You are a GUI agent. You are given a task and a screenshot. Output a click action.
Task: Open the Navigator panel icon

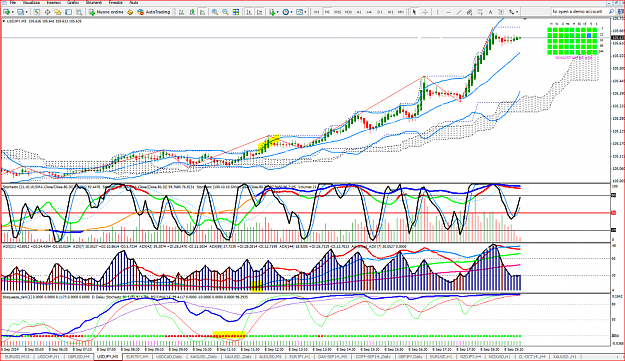tap(58, 12)
